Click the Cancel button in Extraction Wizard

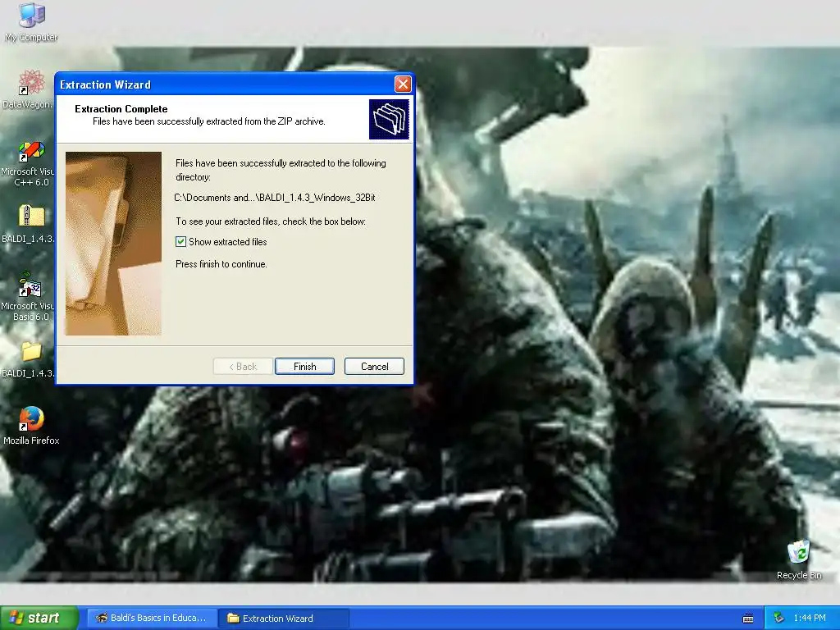(374, 367)
